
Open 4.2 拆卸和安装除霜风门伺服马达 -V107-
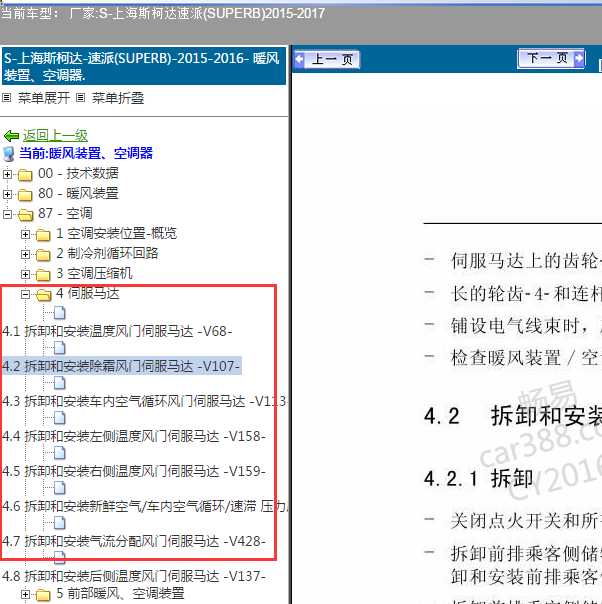(x=121, y=366)
